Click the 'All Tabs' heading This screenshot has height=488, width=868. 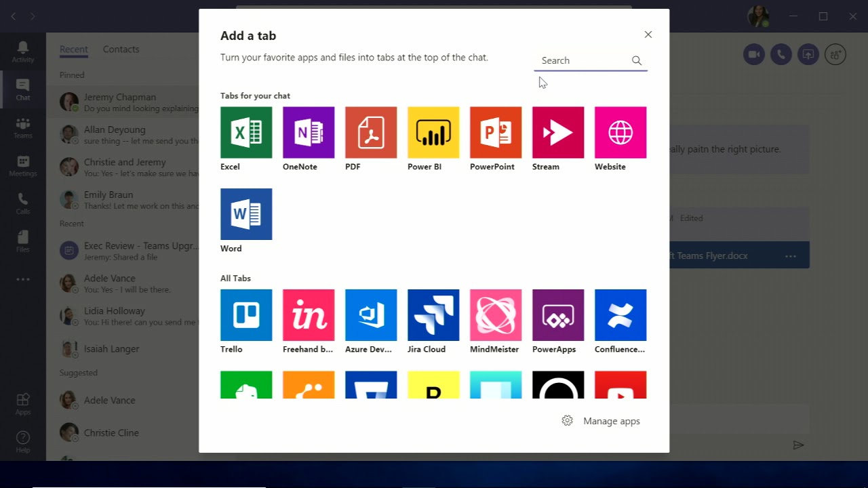tap(235, 278)
